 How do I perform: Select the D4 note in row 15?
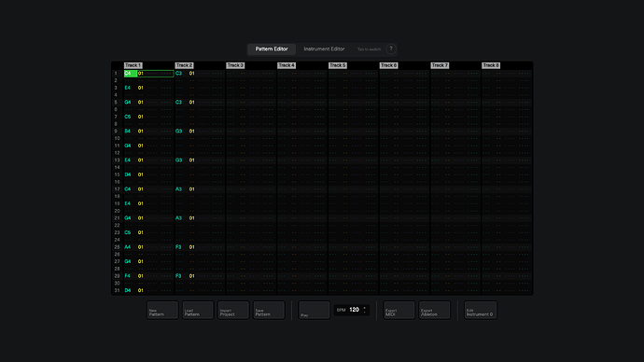pyautogui.click(x=128, y=174)
